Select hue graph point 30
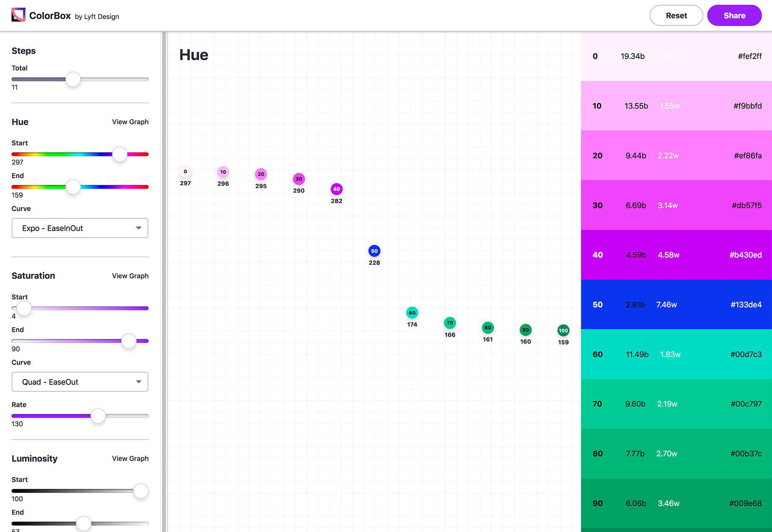 coord(299,179)
